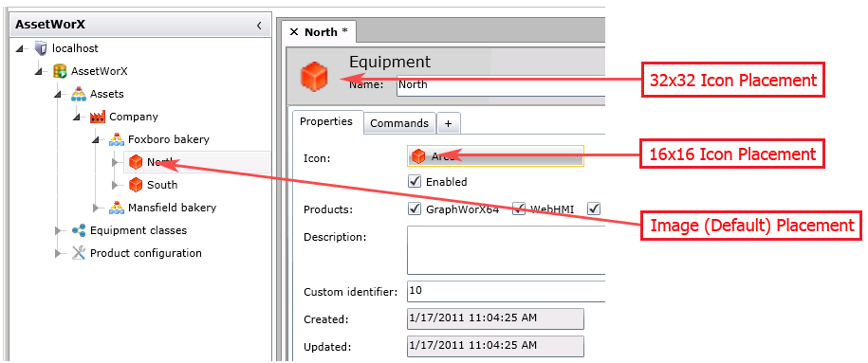Click the Equipment classes icon
Image resolution: width=868 pixels, height=363 pixels.
79,230
